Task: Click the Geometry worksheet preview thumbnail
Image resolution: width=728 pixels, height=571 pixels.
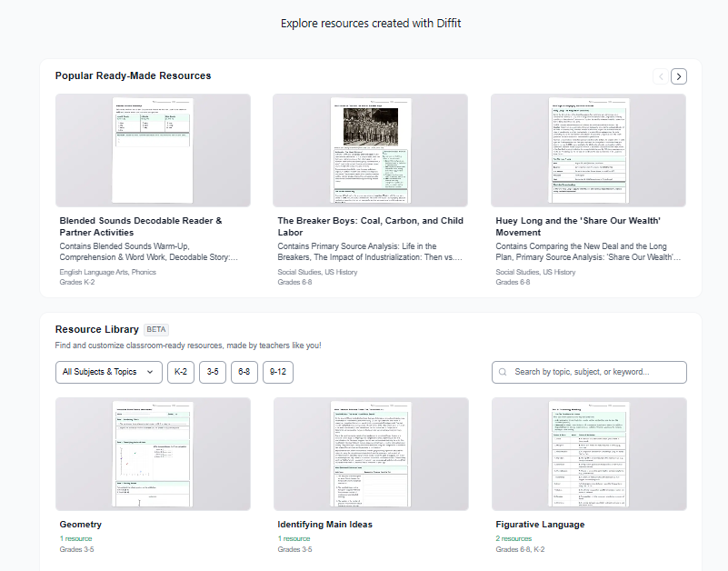Action: point(153,455)
